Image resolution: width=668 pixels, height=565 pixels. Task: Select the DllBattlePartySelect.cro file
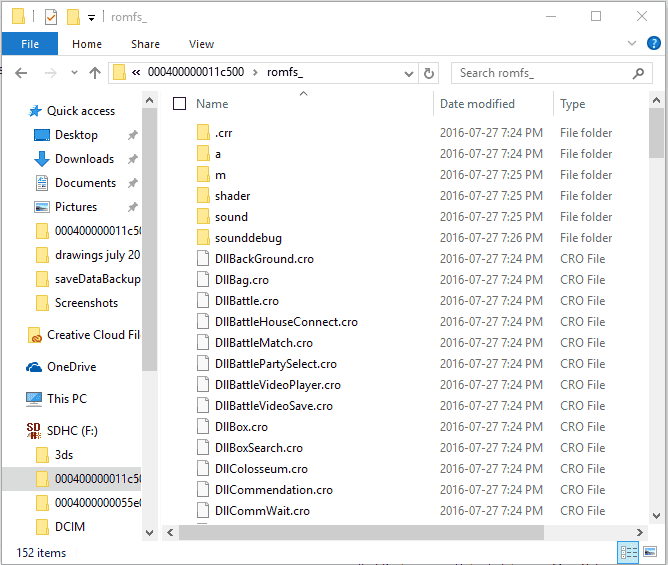276,364
